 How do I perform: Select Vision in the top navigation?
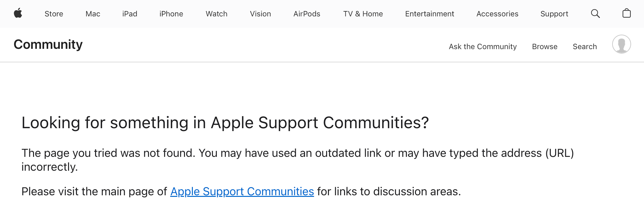(x=260, y=14)
